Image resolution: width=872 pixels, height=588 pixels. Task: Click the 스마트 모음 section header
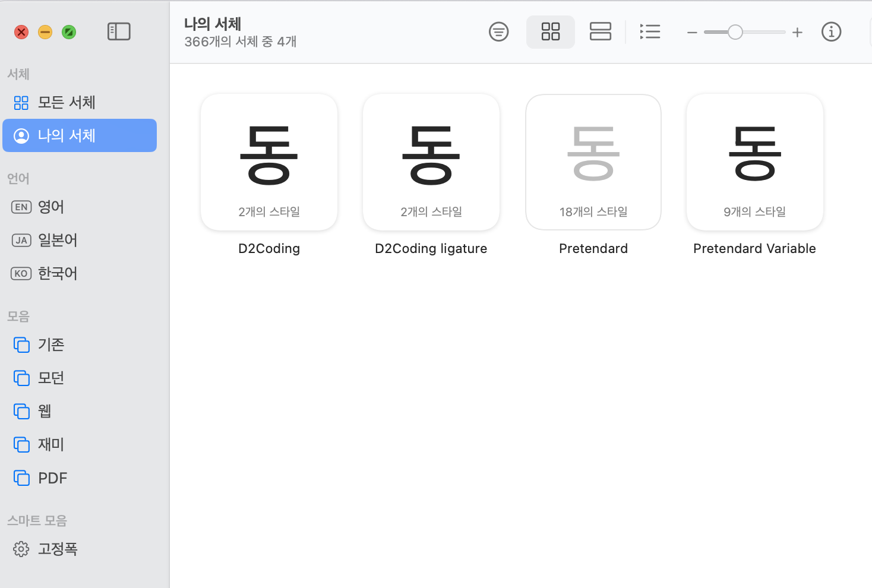[x=37, y=521]
